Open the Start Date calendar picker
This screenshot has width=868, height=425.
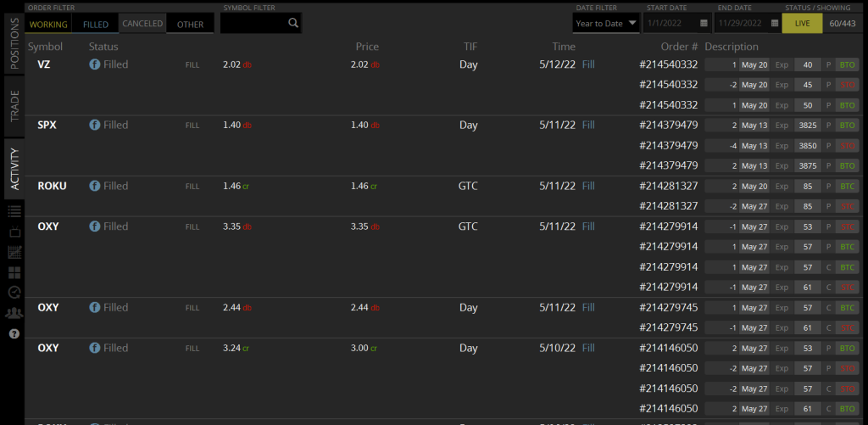tap(704, 24)
